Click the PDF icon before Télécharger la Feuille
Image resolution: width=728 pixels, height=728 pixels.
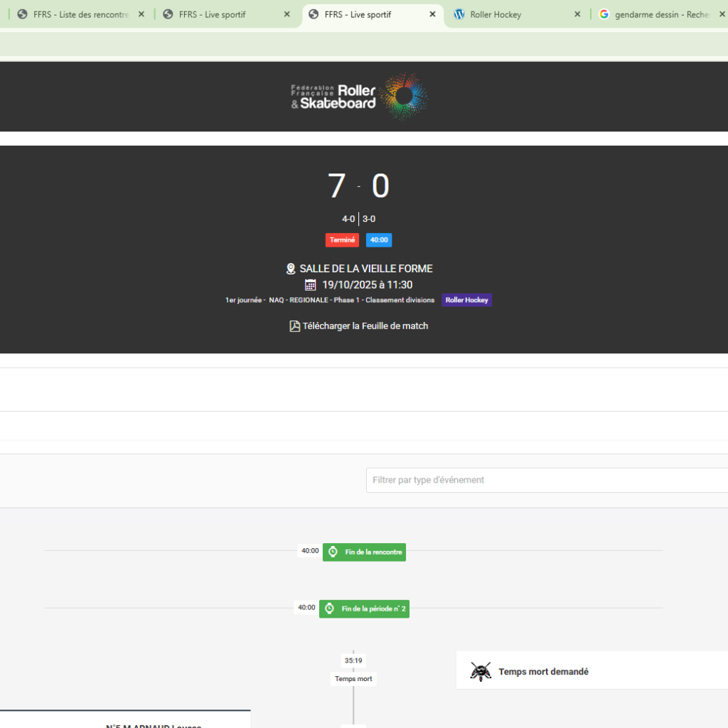(294, 326)
